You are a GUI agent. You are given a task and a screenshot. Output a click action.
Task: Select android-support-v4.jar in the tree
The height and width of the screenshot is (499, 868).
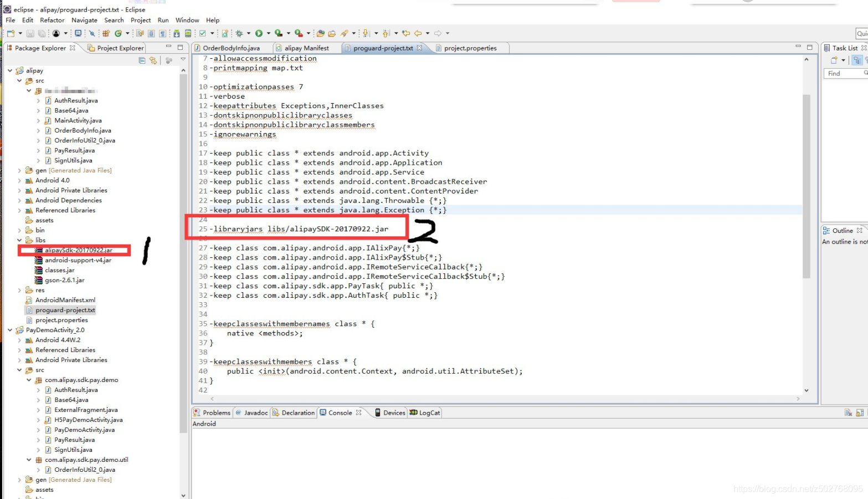(x=78, y=260)
